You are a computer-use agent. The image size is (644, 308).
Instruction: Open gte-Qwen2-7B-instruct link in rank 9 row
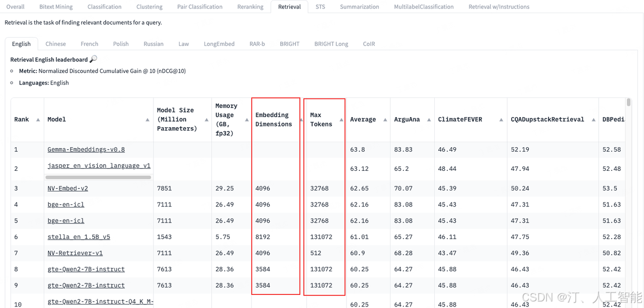tap(86, 285)
